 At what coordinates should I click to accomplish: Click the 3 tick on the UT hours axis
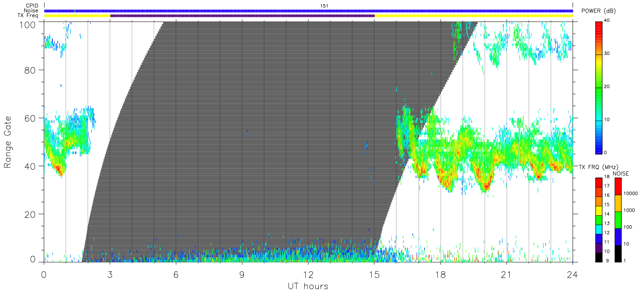(x=110, y=274)
